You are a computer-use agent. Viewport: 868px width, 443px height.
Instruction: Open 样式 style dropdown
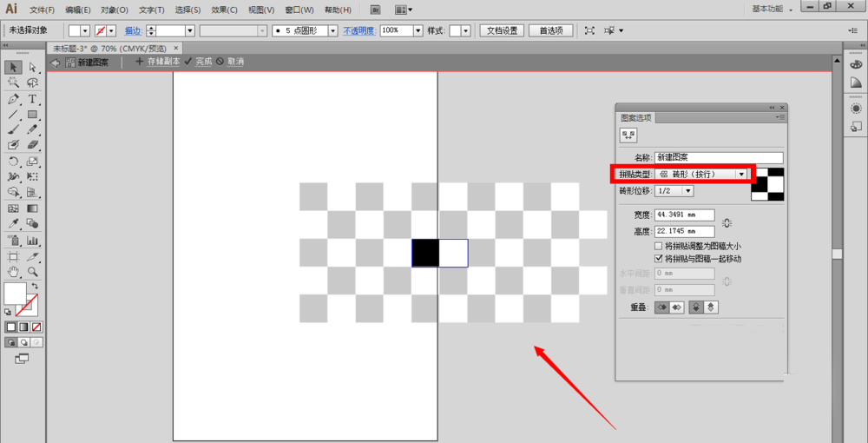point(466,30)
